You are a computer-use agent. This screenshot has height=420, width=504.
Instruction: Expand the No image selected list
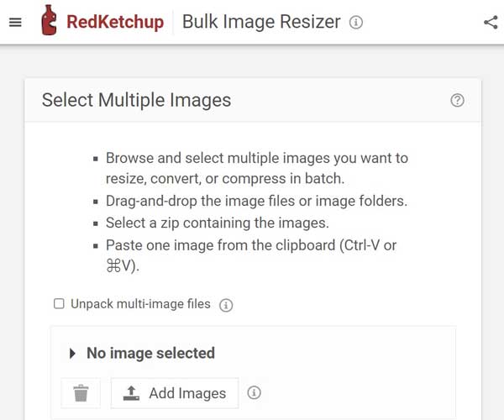coord(72,354)
